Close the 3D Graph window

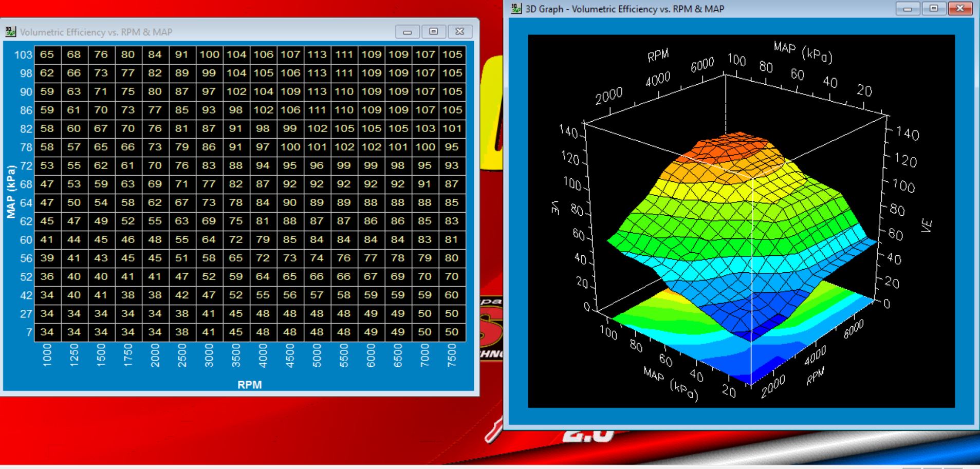point(960,9)
